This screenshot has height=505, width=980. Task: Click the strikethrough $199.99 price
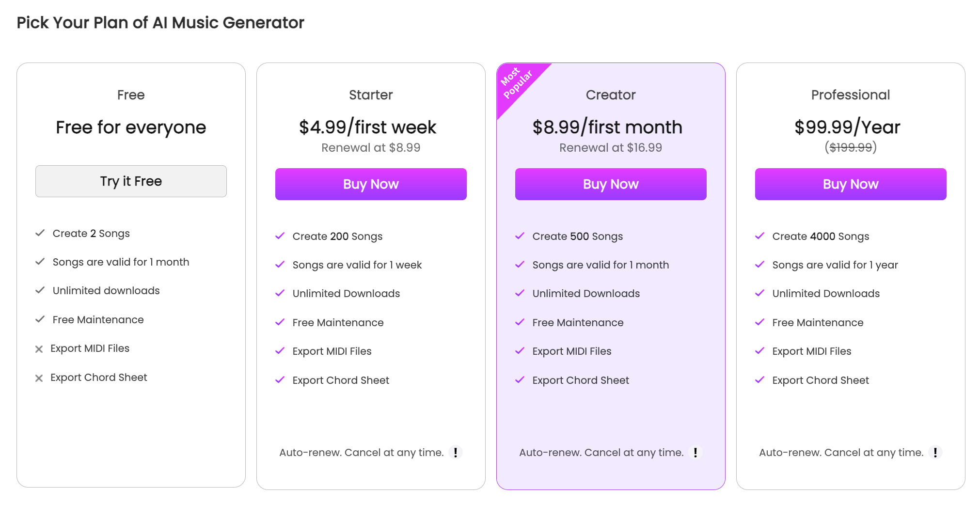coord(851,147)
